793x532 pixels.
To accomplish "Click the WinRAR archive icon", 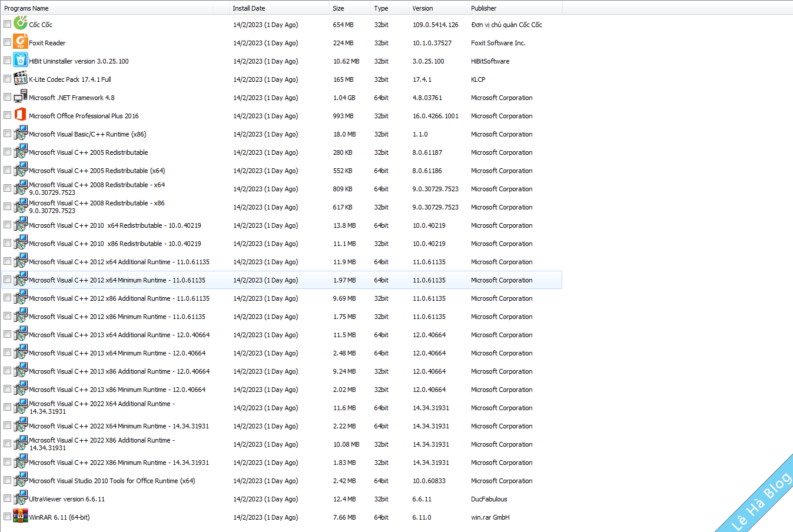I will pyautogui.click(x=21, y=517).
